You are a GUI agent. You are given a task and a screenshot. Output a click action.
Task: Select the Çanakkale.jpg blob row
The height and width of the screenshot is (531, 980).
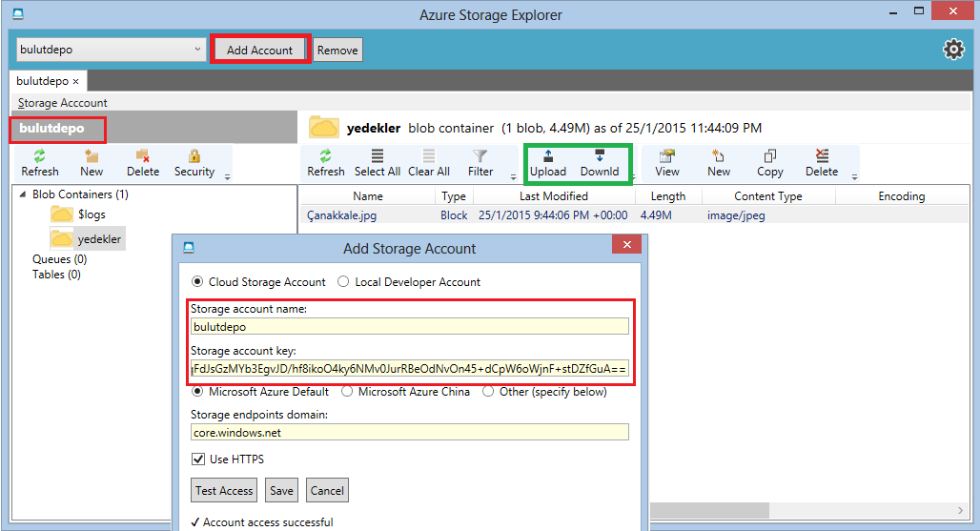tap(634, 214)
